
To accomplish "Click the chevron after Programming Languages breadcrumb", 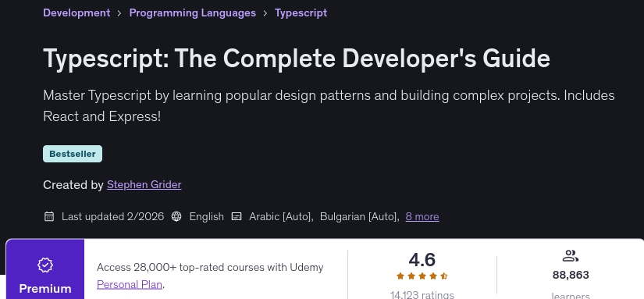I will click(265, 13).
